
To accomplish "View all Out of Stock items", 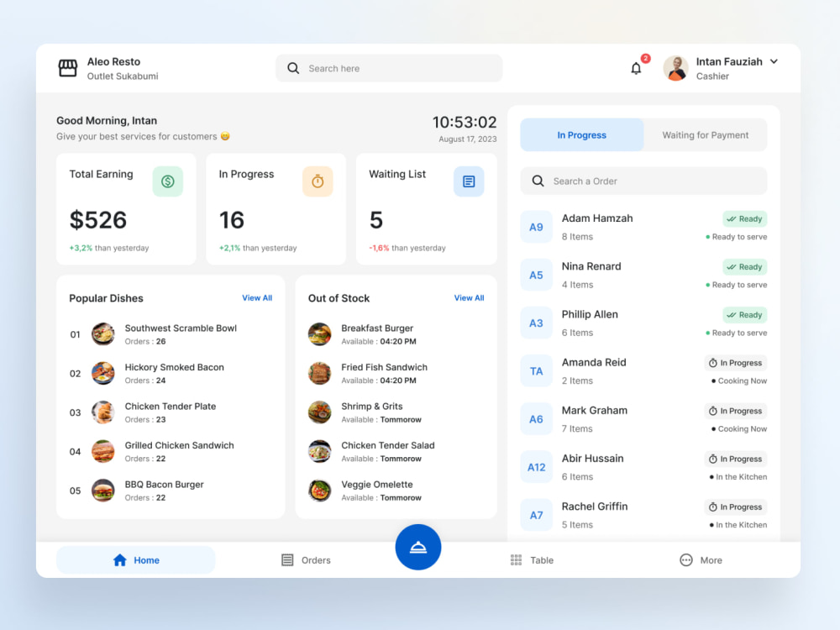I will 470,298.
